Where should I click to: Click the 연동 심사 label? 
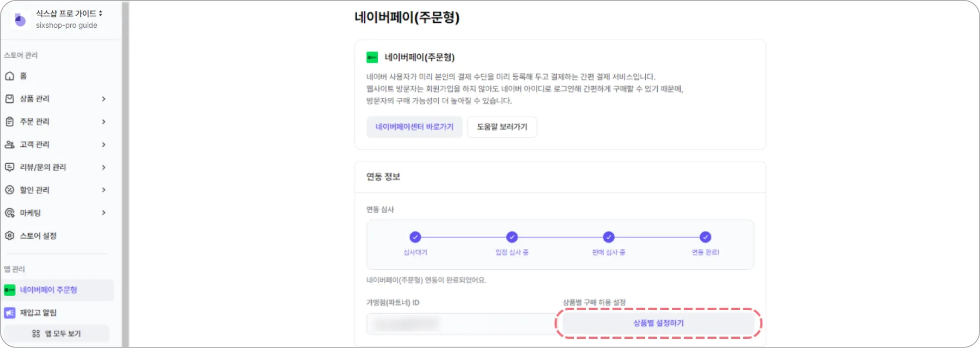(380, 210)
